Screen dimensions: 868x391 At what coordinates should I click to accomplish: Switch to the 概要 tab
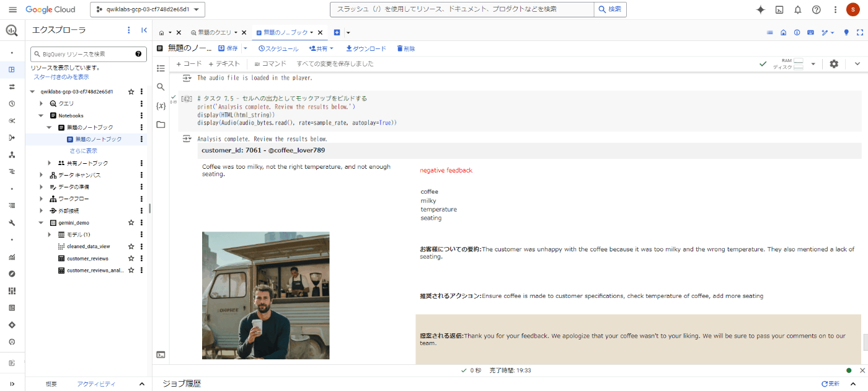pyautogui.click(x=51, y=384)
